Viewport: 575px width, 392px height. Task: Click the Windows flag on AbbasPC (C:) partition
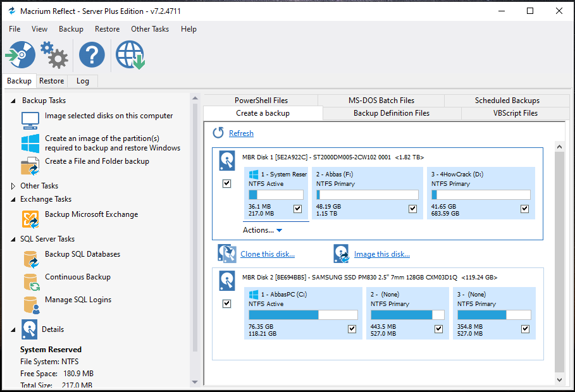tap(254, 294)
